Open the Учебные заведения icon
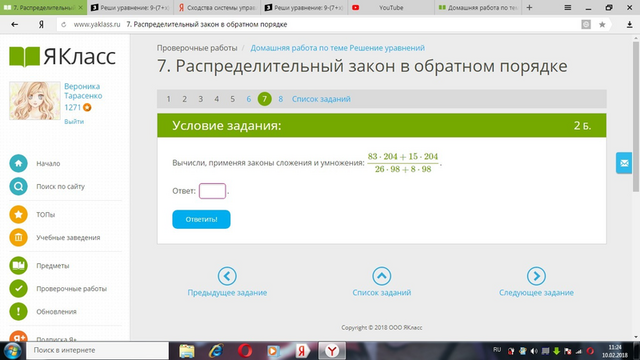This screenshot has height=360, width=640. (x=18, y=237)
